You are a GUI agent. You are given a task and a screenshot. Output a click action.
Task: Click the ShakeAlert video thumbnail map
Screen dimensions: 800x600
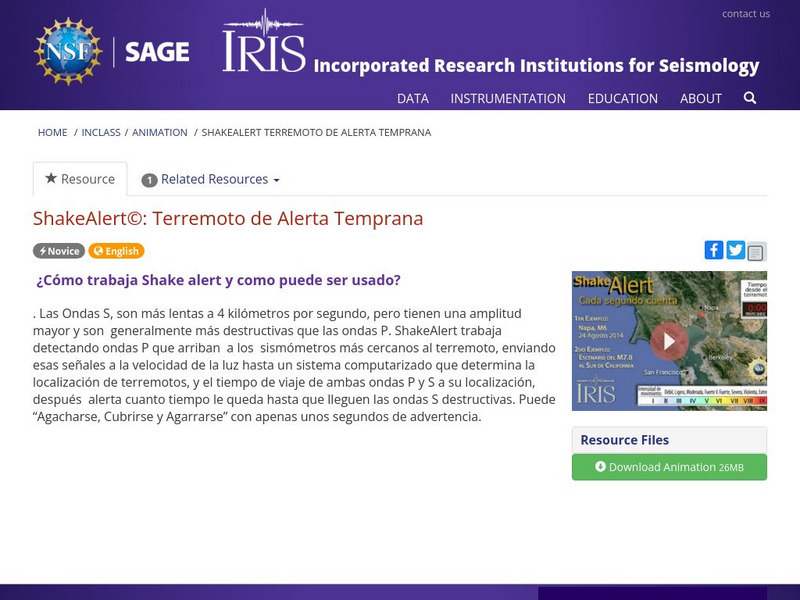click(x=669, y=341)
